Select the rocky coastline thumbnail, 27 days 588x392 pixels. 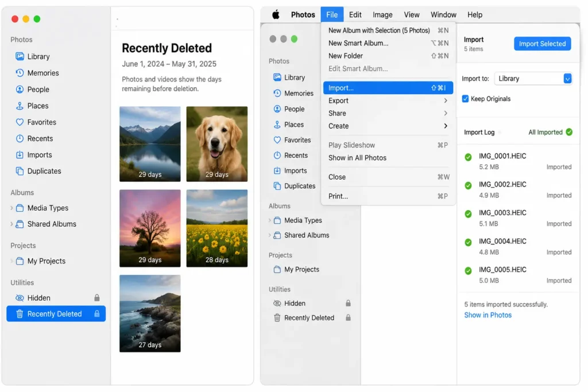pos(150,313)
